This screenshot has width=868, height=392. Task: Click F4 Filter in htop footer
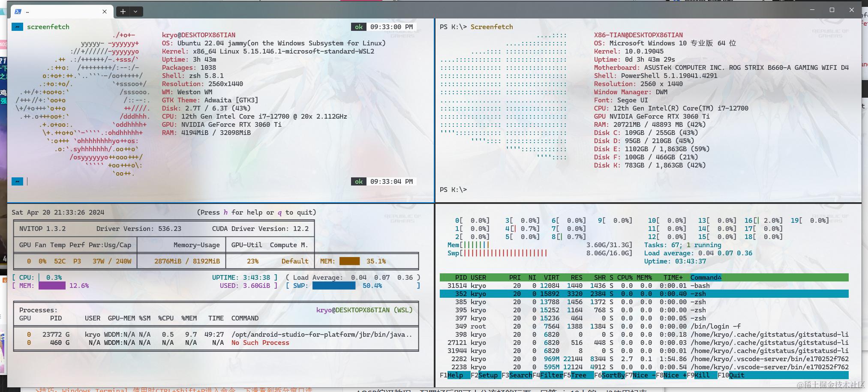click(x=548, y=375)
